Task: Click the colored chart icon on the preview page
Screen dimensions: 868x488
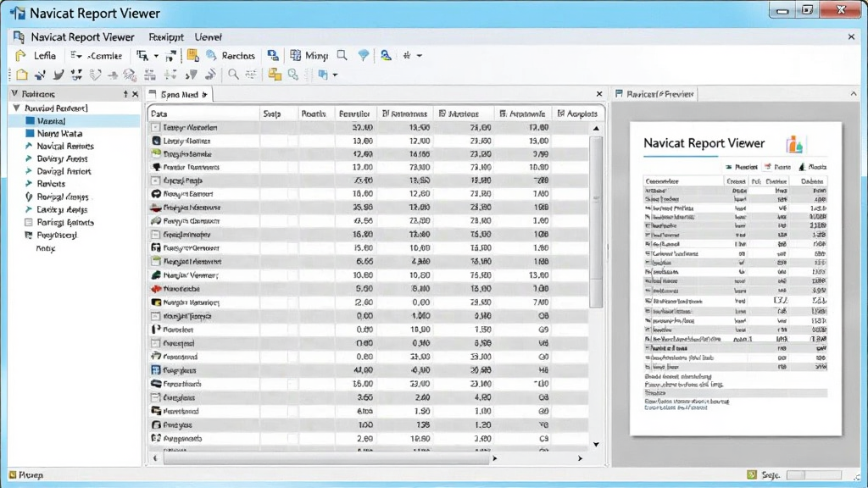Action: (x=794, y=144)
